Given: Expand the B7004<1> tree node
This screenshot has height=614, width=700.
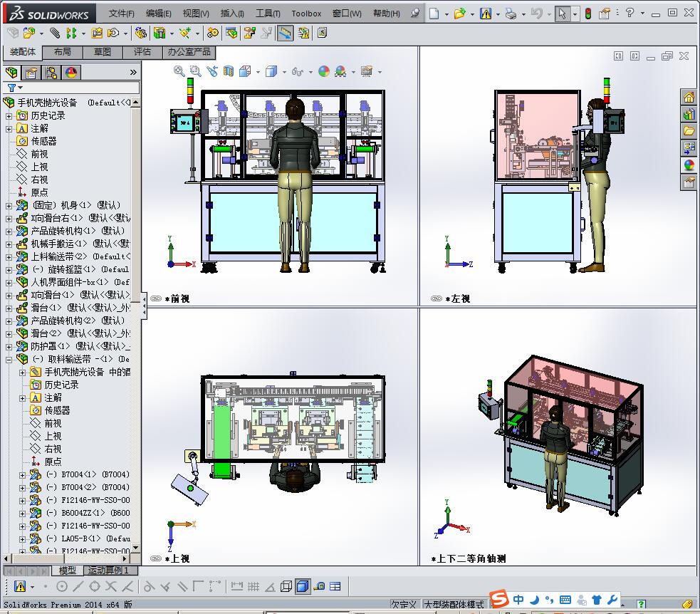Looking at the screenshot, I should point(22,475).
